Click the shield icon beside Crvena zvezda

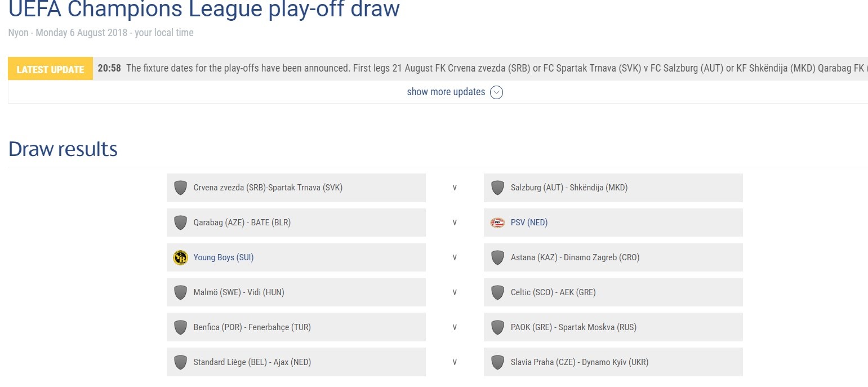pyautogui.click(x=180, y=188)
